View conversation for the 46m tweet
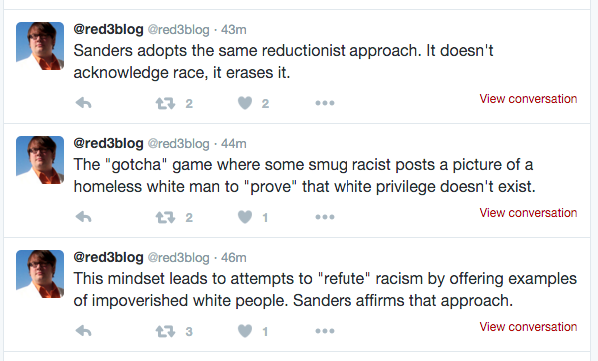 (528, 327)
